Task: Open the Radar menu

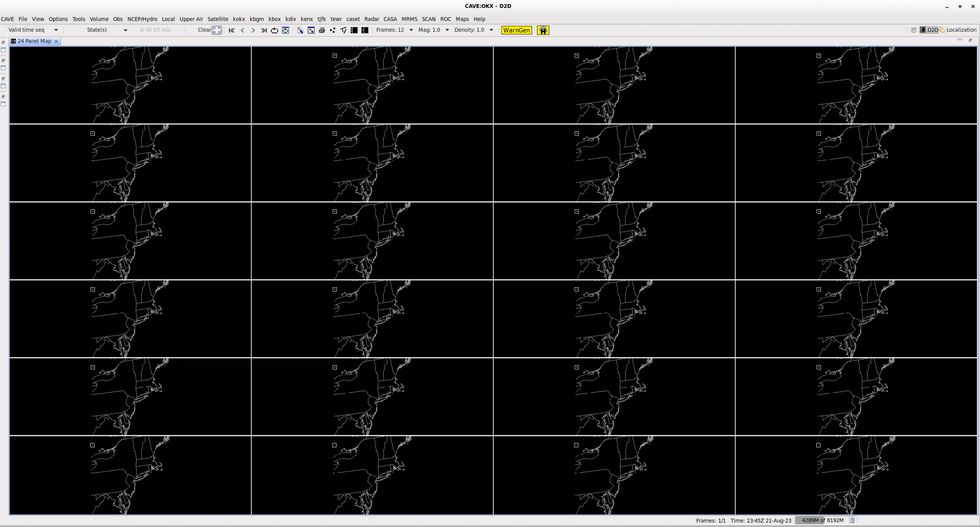Action: coord(372,19)
